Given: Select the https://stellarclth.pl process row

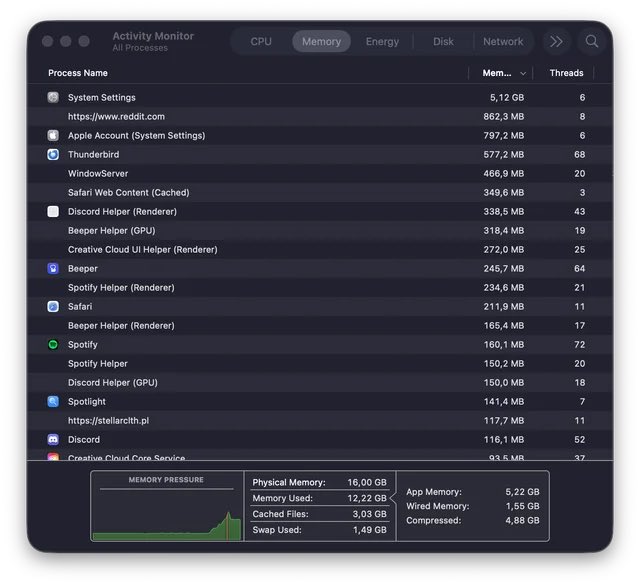Looking at the screenshot, I should tap(320, 420).
